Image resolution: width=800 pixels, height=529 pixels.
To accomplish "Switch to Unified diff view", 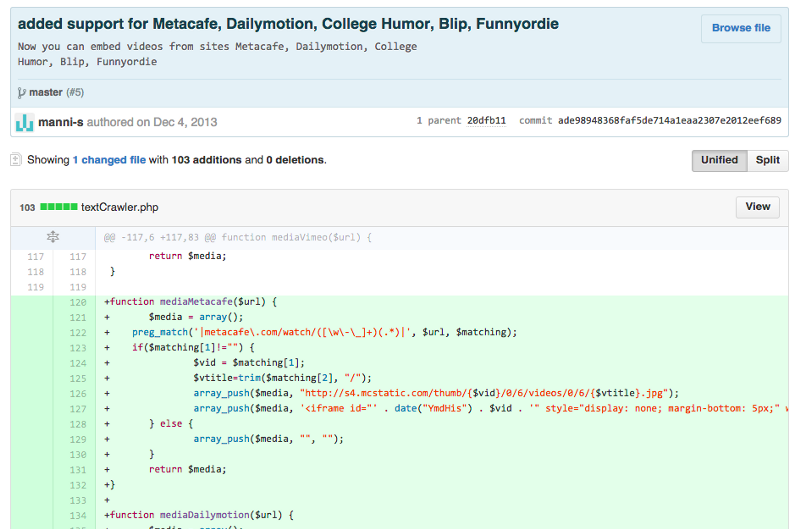I will pos(719,160).
